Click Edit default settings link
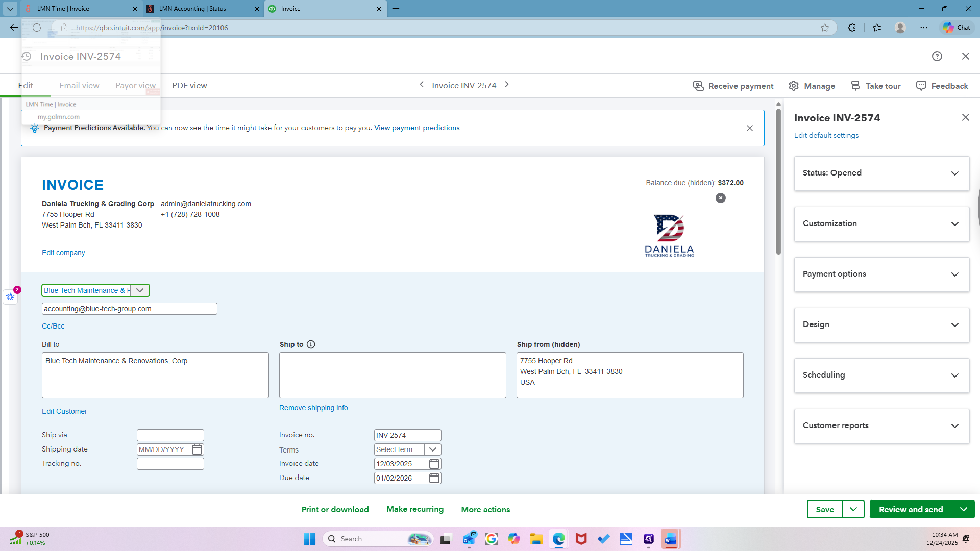Image resolution: width=980 pixels, height=551 pixels. click(x=826, y=135)
